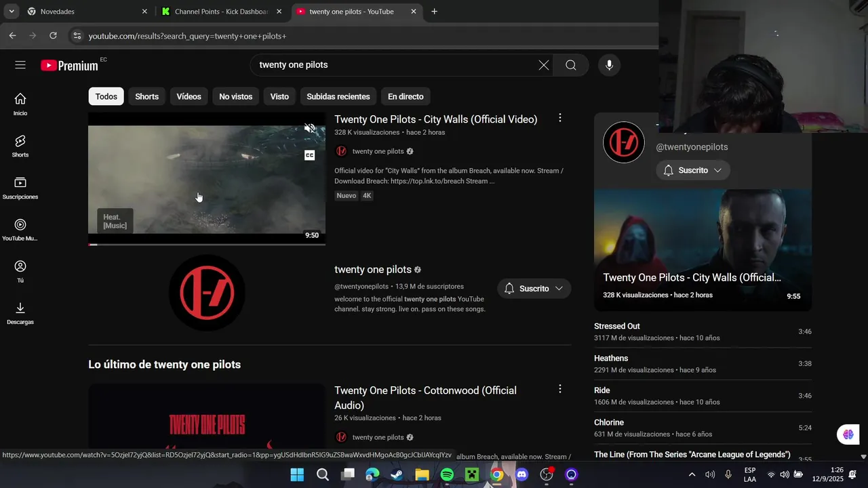This screenshot has height=488, width=868.
Task: Open Inicio in the sidebar
Action: [20, 104]
